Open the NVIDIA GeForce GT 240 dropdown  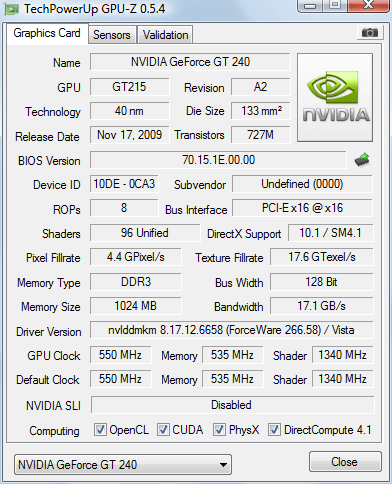pos(123,465)
